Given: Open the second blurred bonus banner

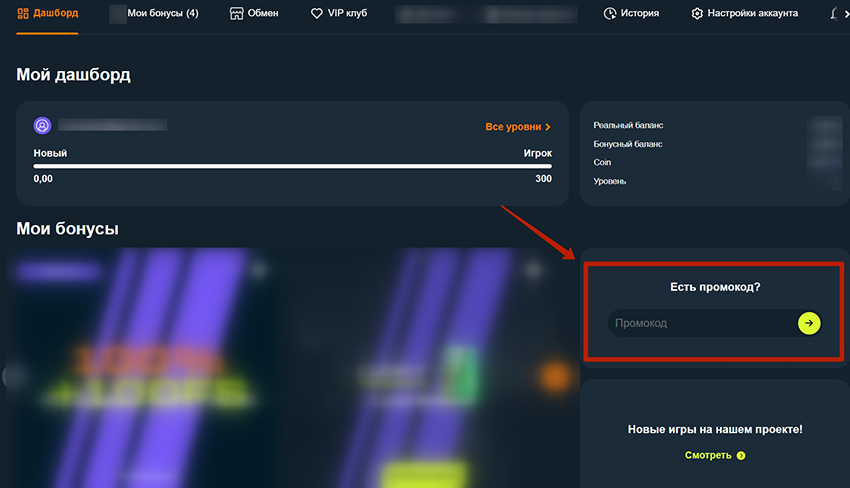Looking at the screenshot, I should (428, 369).
